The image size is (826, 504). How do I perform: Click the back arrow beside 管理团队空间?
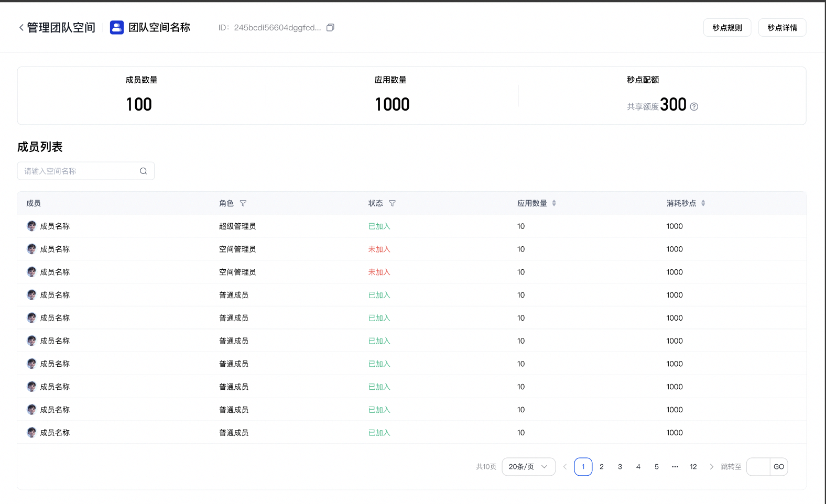click(x=21, y=28)
